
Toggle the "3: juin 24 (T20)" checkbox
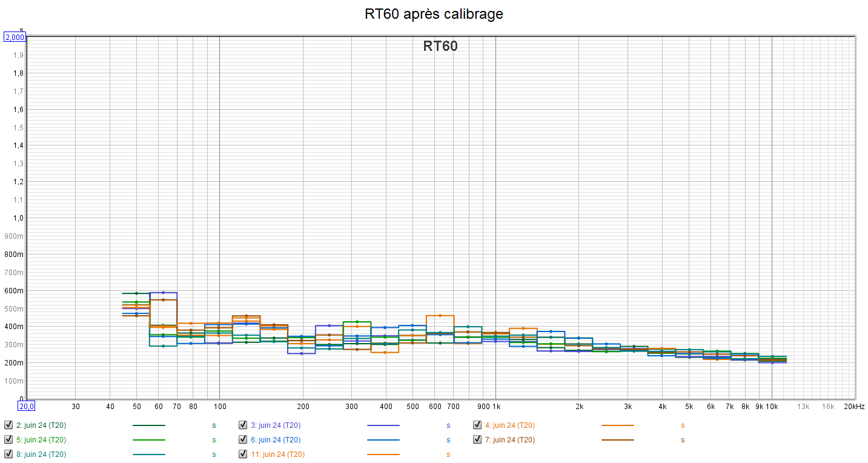[x=243, y=425]
